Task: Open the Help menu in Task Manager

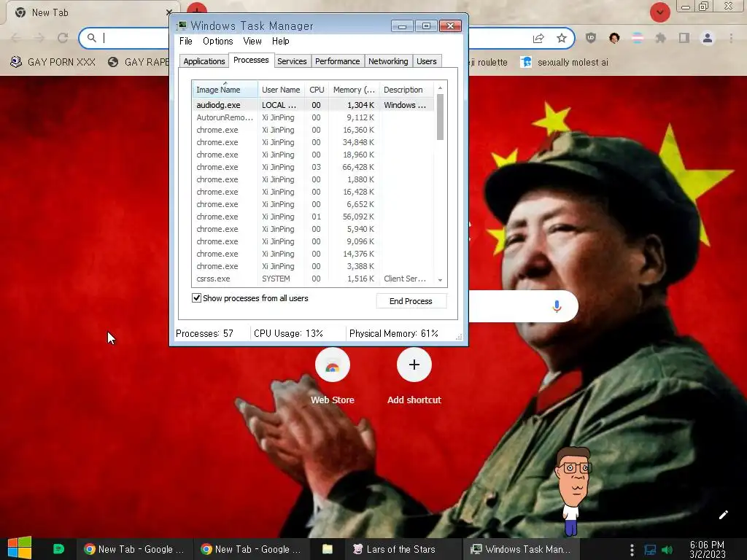Action: pyautogui.click(x=281, y=41)
